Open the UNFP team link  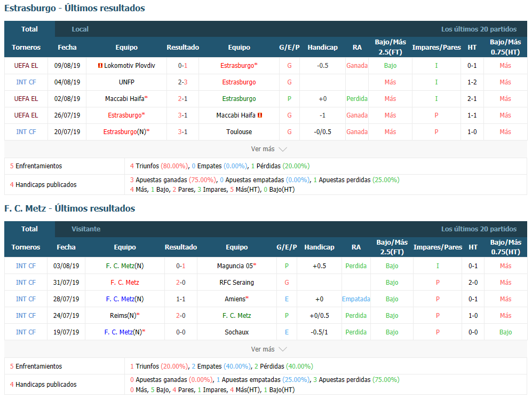pos(126,82)
